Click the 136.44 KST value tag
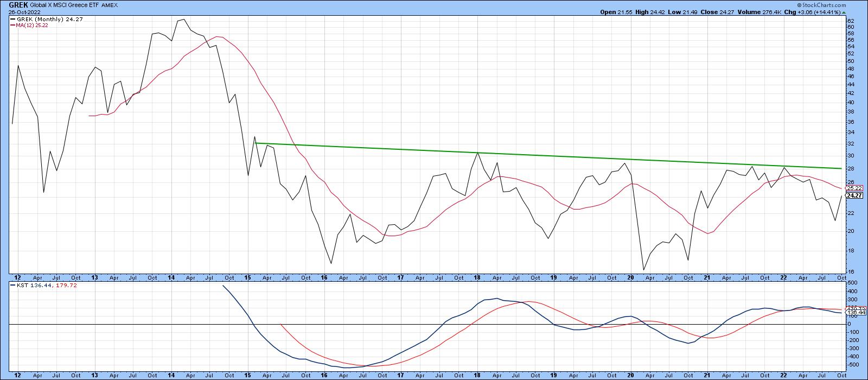 (x=854, y=313)
